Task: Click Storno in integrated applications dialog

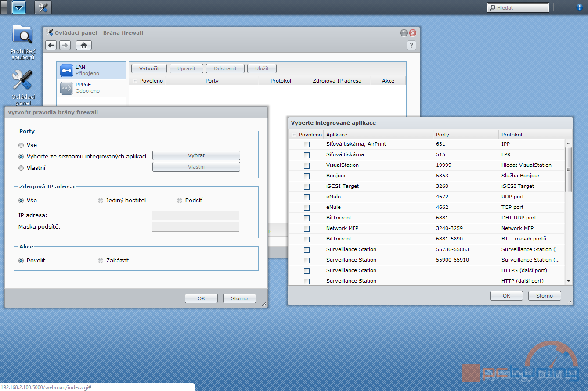Action: (x=545, y=296)
